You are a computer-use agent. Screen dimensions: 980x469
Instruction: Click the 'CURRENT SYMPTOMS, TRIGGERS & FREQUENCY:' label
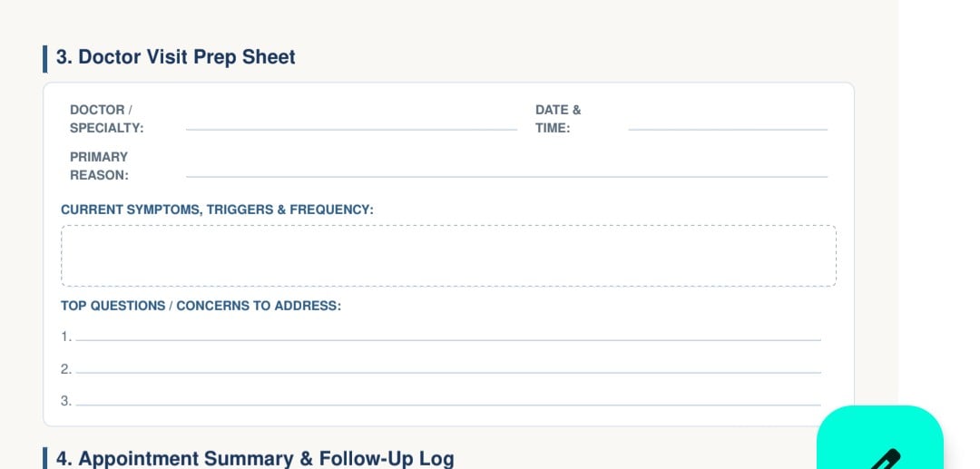pos(217,210)
